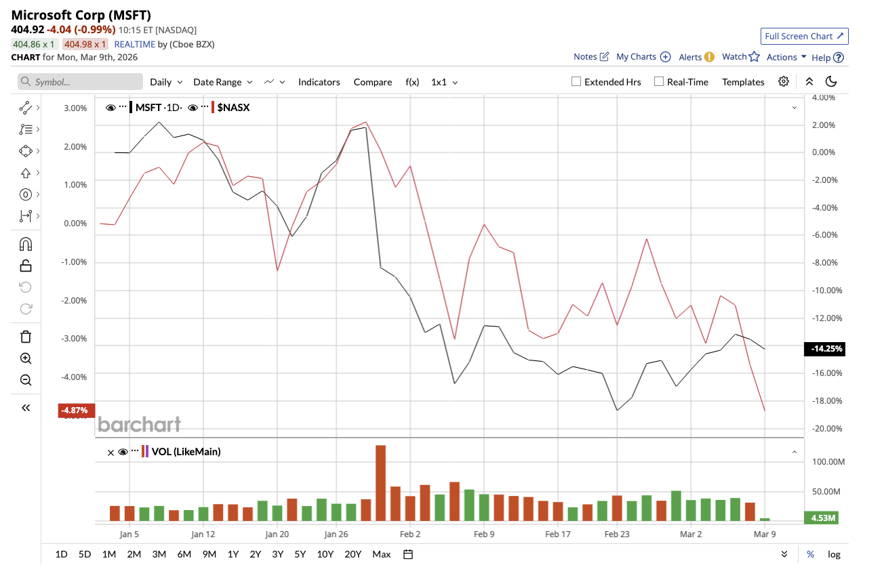Select the 3M time range
The height and width of the screenshot is (588, 884).
point(159,554)
